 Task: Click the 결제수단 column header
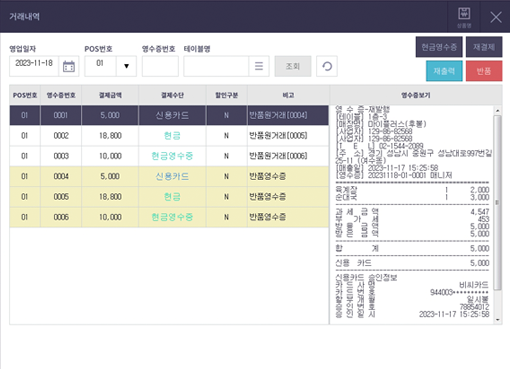[172, 95]
